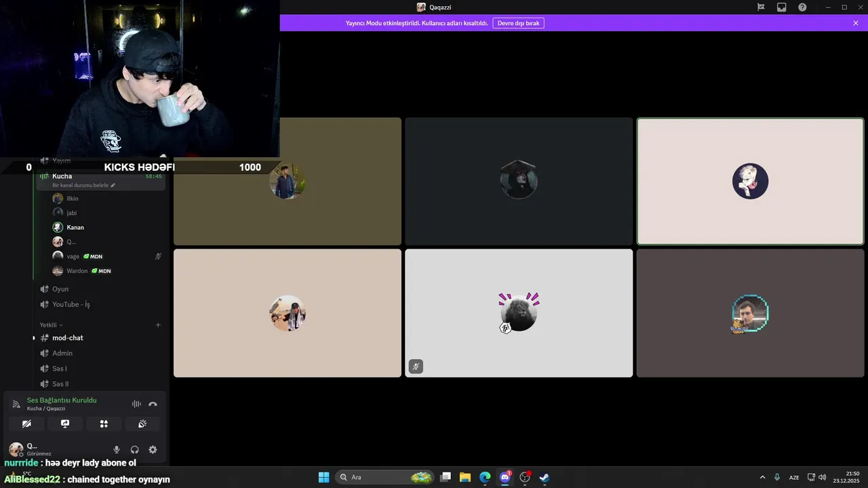Select the light gray tile with lion avatar
This screenshot has width=868, height=488.
tap(519, 313)
